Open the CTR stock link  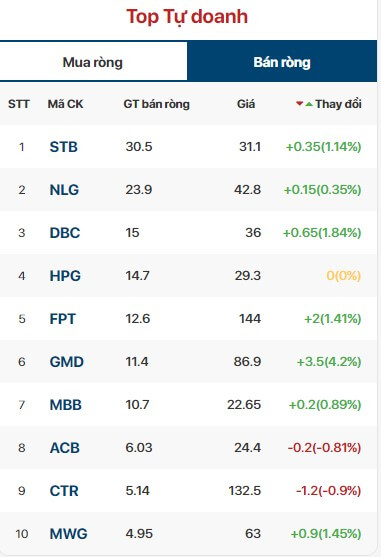pos(64,491)
